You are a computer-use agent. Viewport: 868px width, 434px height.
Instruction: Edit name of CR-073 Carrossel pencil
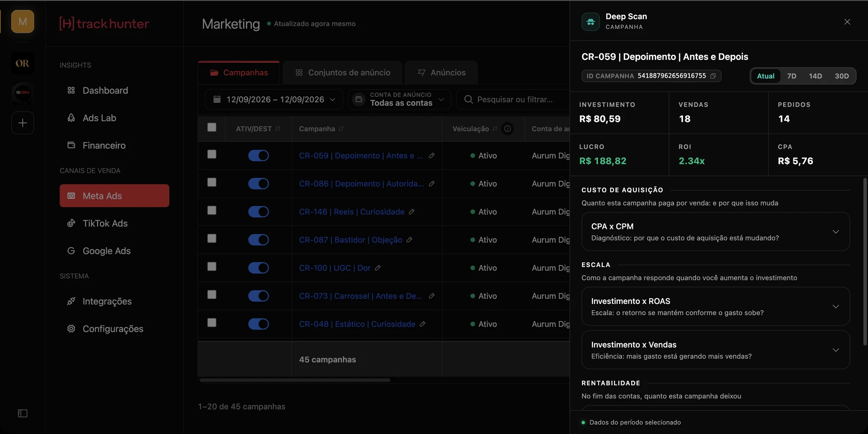click(432, 296)
